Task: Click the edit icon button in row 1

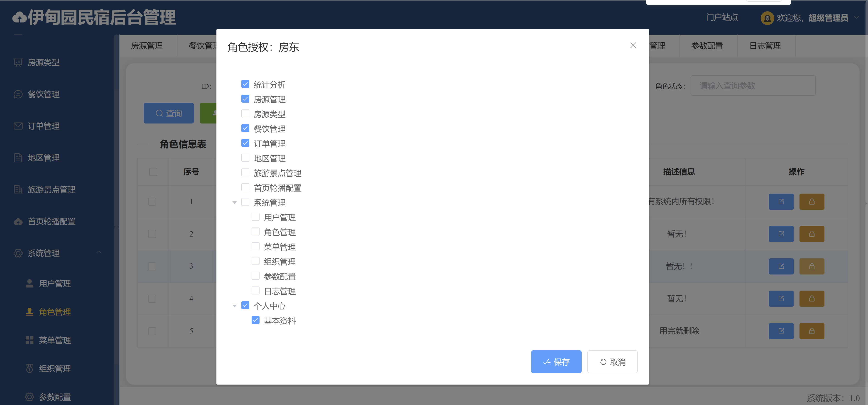Action: click(x=781, y=201)
